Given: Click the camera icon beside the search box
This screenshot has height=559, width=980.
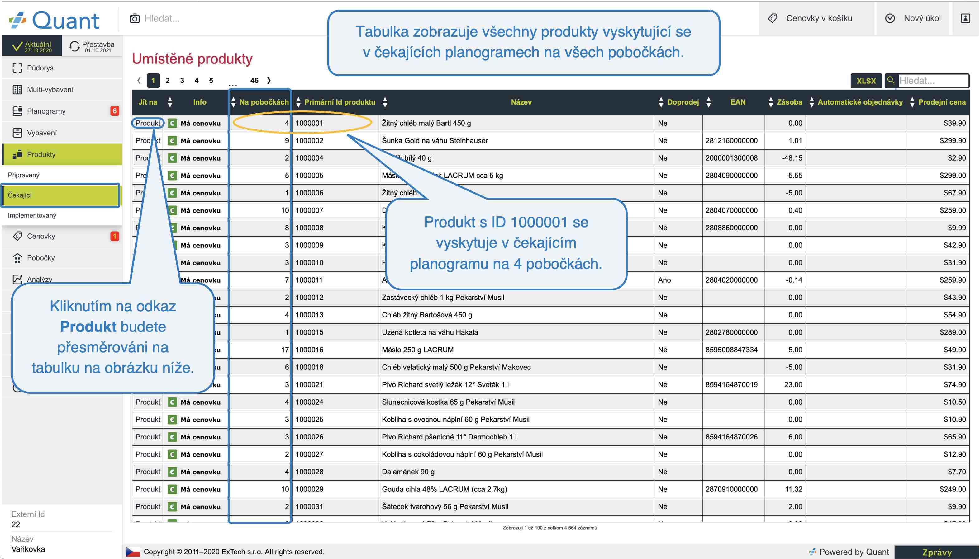Looking at the screenshot, I should click(x=135, y=18).
